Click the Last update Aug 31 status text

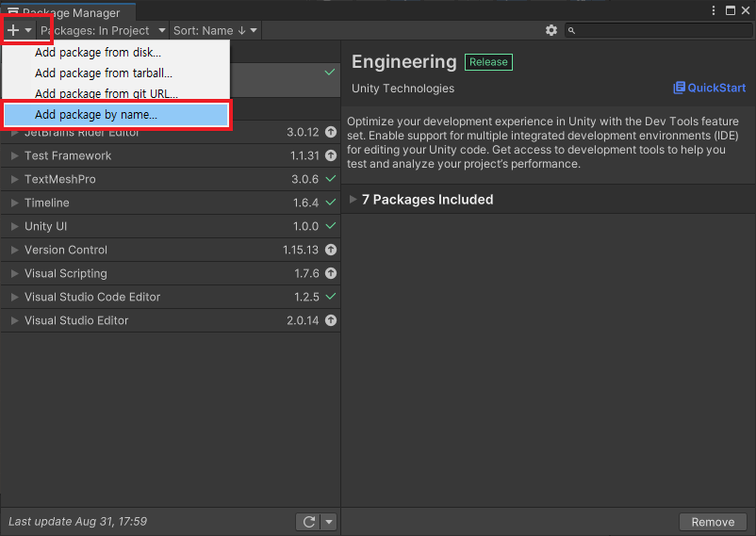click(77, 522)
